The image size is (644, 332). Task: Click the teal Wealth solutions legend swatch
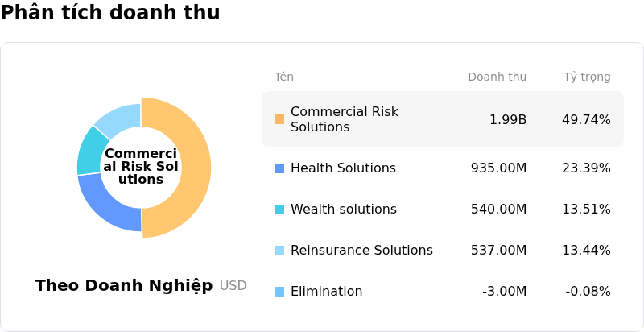click(279, 210)
